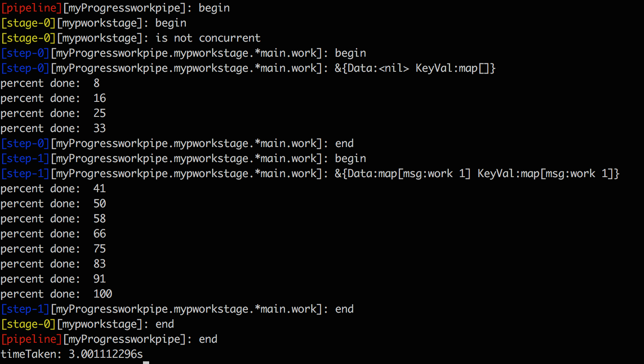This screenshot has height=364, width=644.
Task: Click the 'percent done: 33' line
Action: pyautogui.click(x=53, y=128)
